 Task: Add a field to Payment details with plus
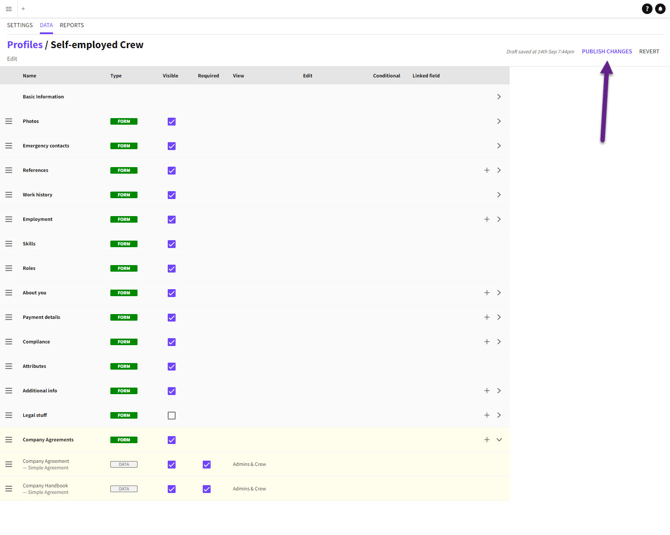(487, 317)
